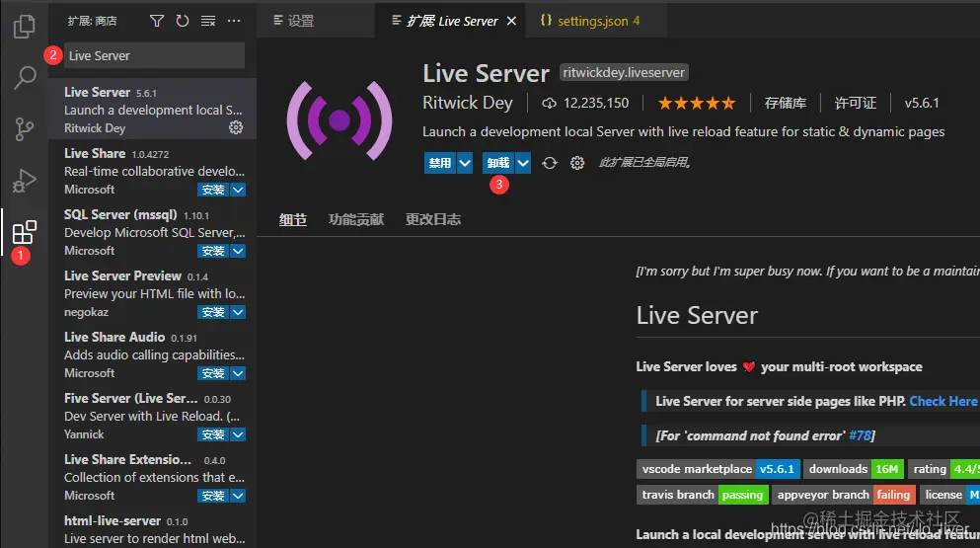This screenshot has height=548, width=980.
Task: Install SQL Server (mssql) extension
Action: pos(213,251)
